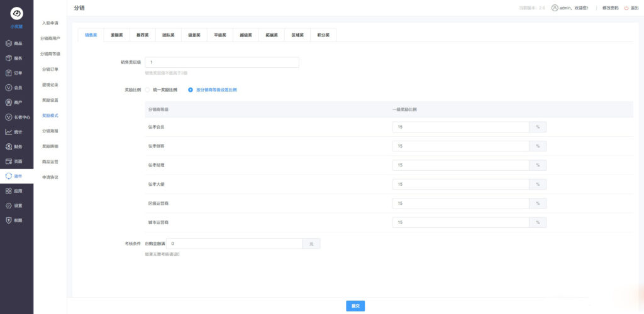The image size is (644, 314).
Task: Click the 提交 submit button
Action: (355, 306)
